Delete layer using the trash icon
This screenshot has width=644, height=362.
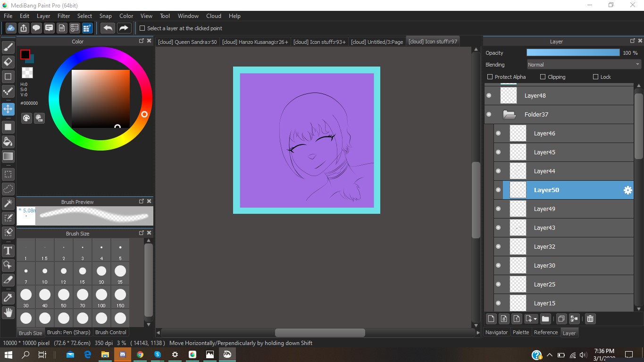590,319
